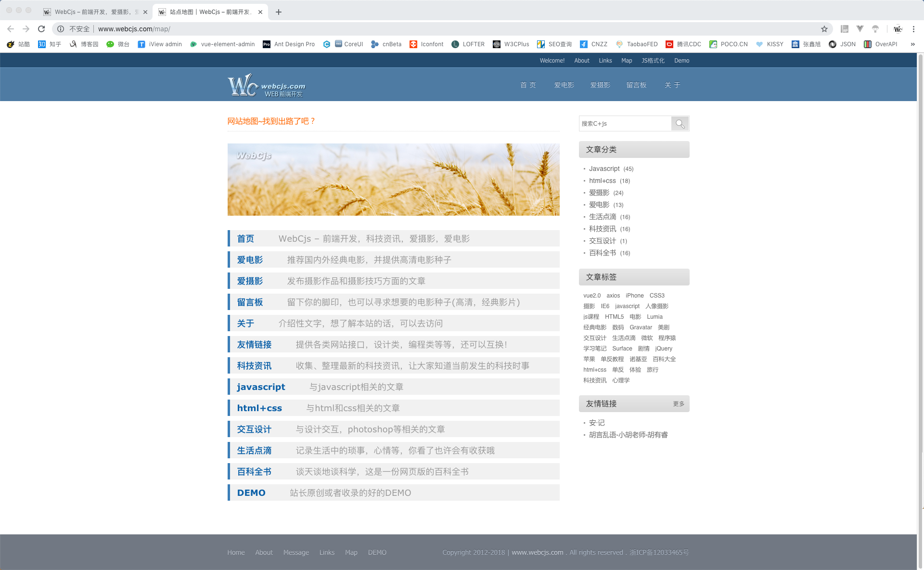Open the 友情链接 sitemap entry
The image size is (924, 570).
pyautogui.click(x=254, y=345)
